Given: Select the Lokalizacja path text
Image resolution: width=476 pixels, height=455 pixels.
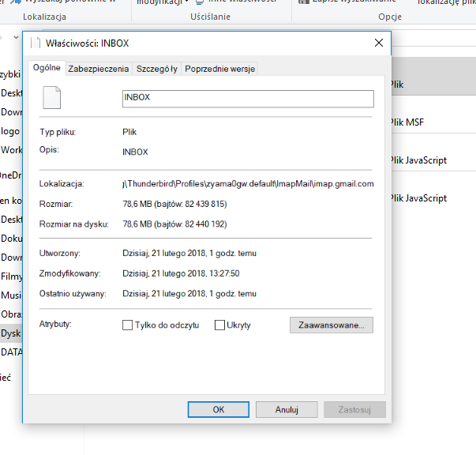Looking at the screenshot, I should coord(248,184).
